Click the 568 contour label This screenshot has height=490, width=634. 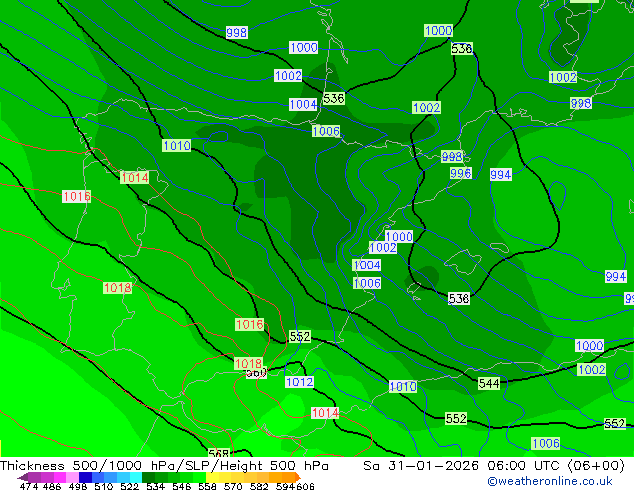click(219, 453)
